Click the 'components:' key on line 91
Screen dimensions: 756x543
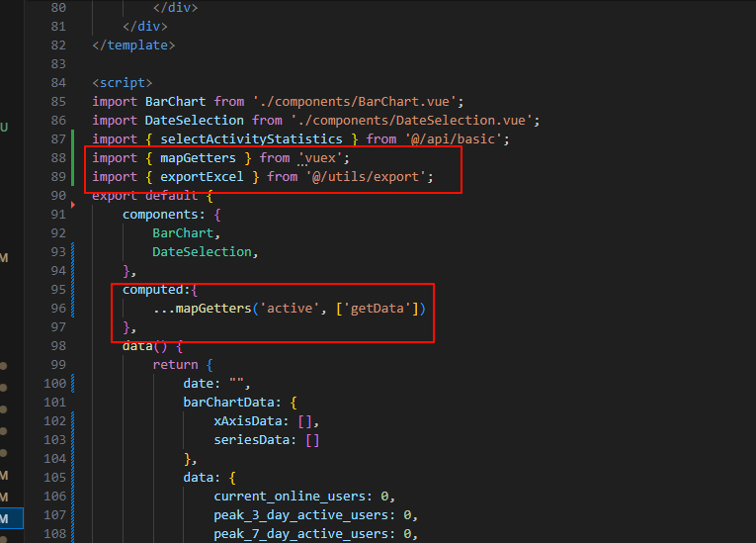(x=164, y=215)
